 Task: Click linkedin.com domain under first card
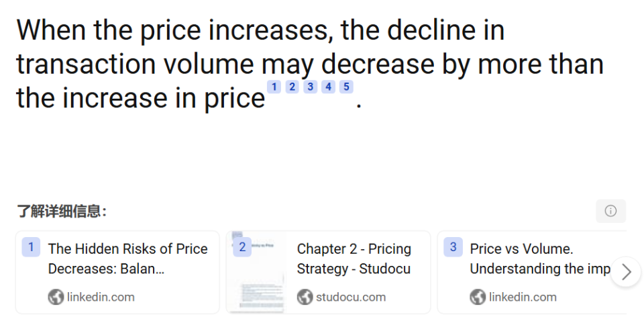pos(101,297)
